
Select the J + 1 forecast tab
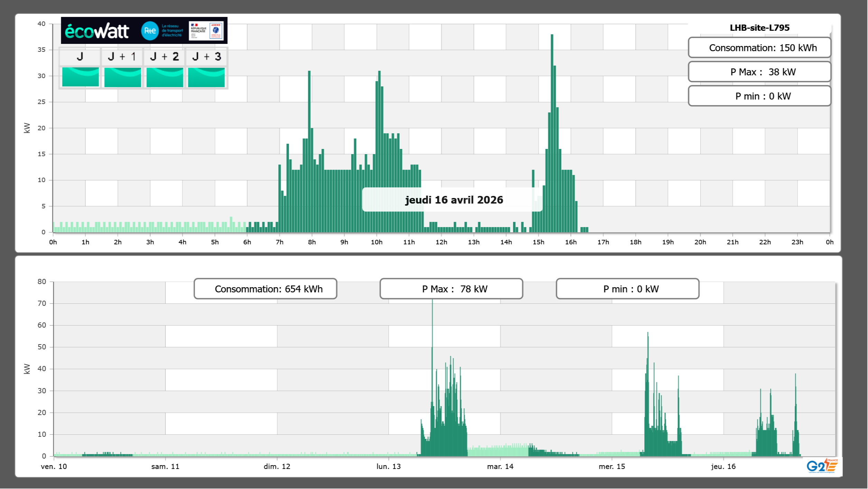[x=122, y=57]
